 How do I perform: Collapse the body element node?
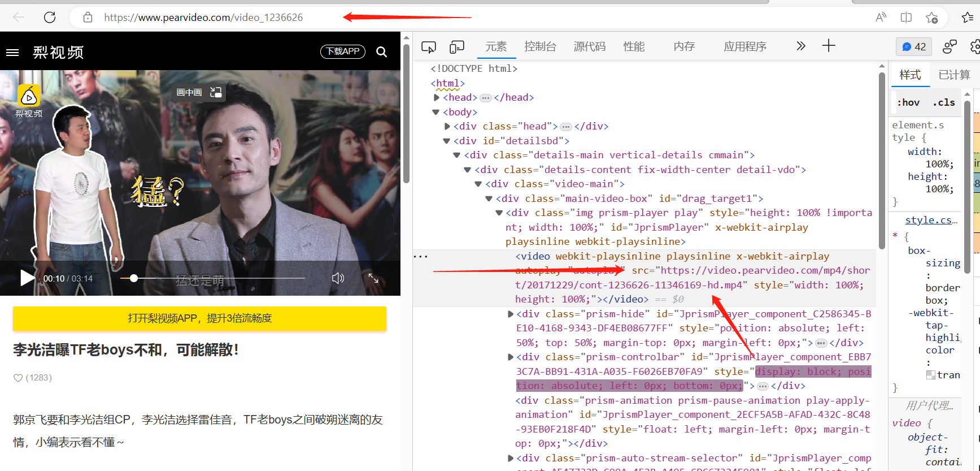tap(436, 112)
